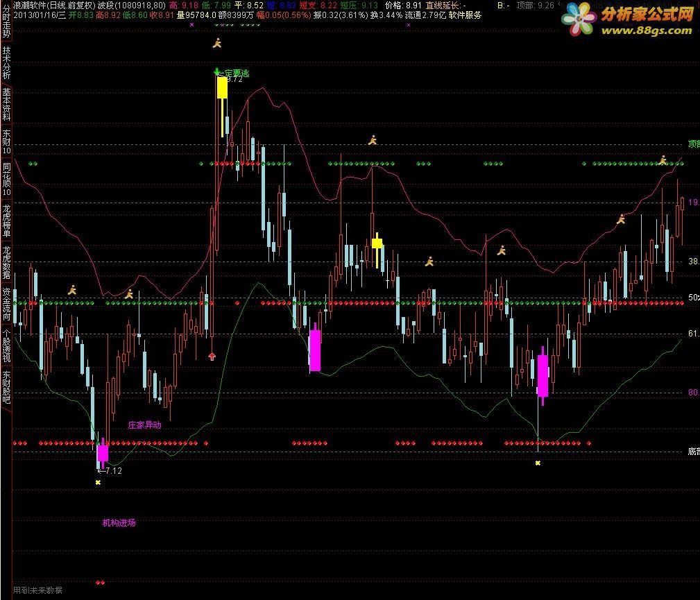Click the two red diamonds at chart bottom
The image size is (700, 600).
pyautogui.click(x=101, y=583)
